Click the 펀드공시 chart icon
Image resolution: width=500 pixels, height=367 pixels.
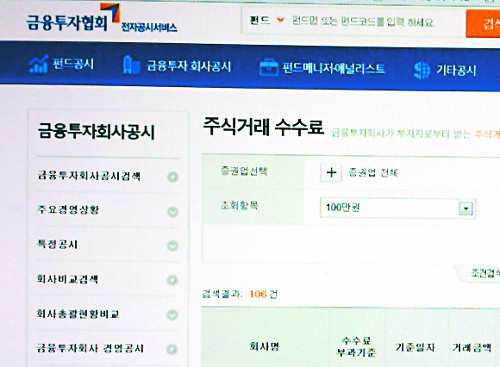coord(38,64)
